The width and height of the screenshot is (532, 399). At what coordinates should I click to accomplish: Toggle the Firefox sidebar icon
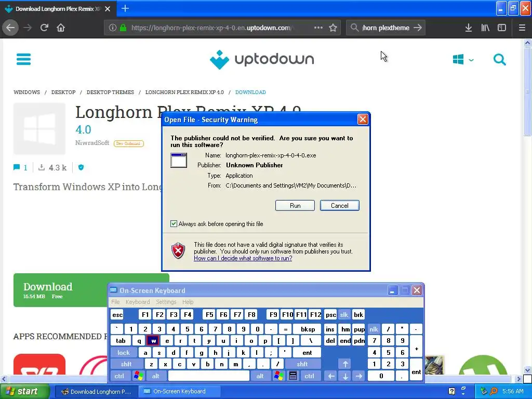coord(502,28)
